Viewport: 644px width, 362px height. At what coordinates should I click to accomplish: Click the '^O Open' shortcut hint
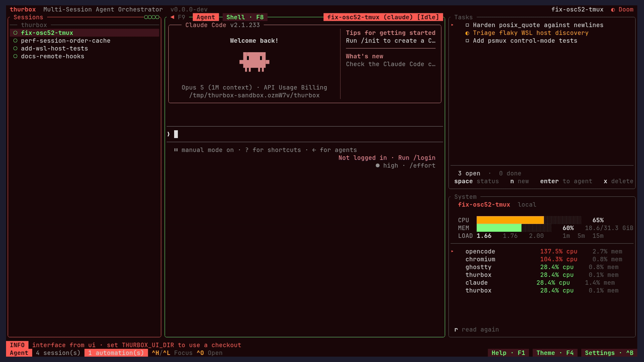(x=209, y=353)
